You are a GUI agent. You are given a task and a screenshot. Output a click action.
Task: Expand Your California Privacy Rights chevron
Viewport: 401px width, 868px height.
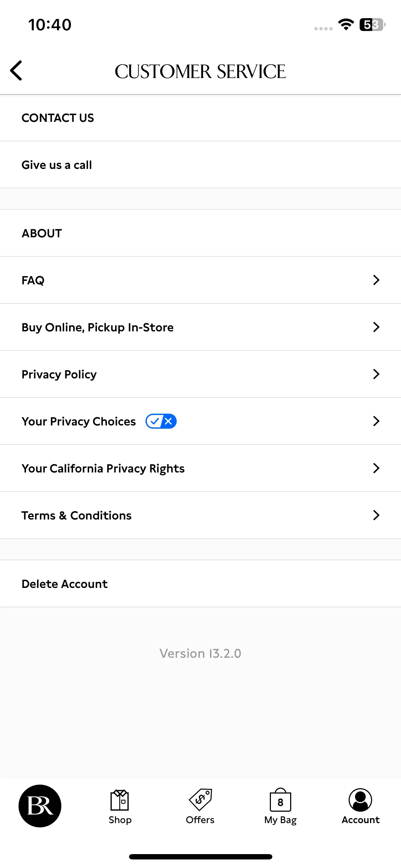click(x=376, y=468)
